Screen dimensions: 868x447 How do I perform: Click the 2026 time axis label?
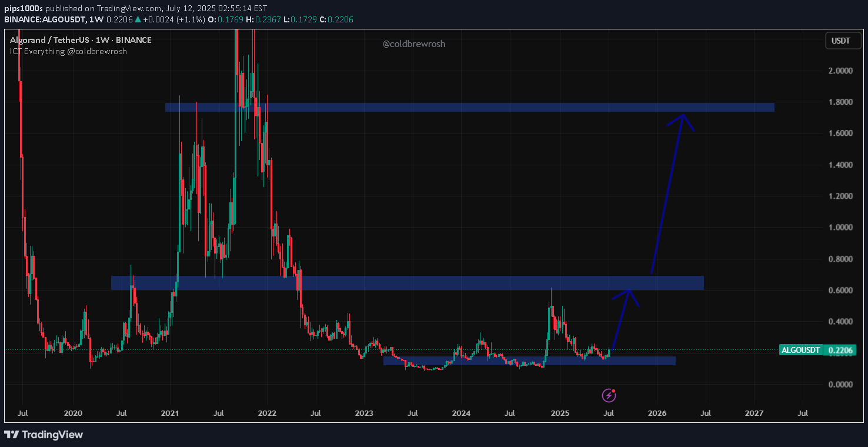[x=657, y=413]
